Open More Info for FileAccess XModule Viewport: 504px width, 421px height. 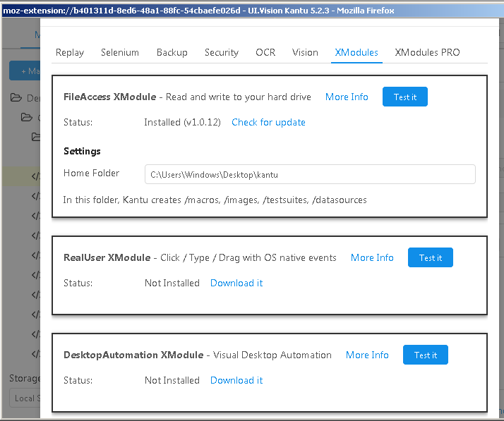(x=347, y=97)
